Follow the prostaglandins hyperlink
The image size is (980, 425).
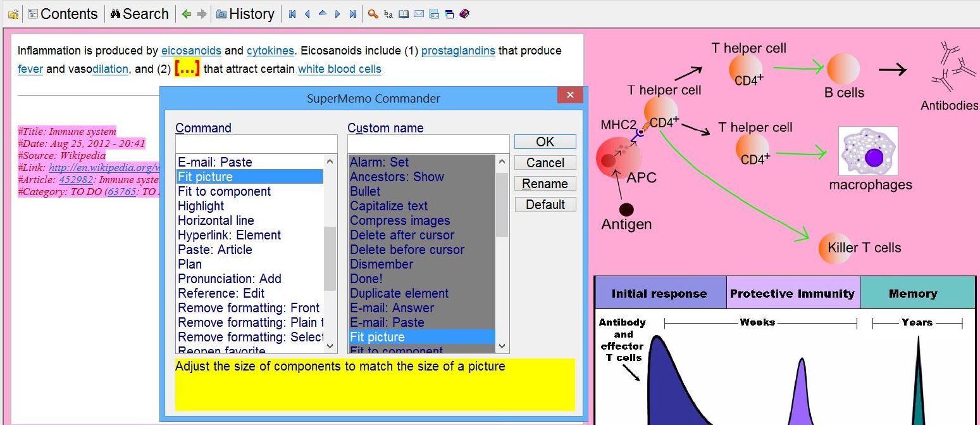click(458, 51)
